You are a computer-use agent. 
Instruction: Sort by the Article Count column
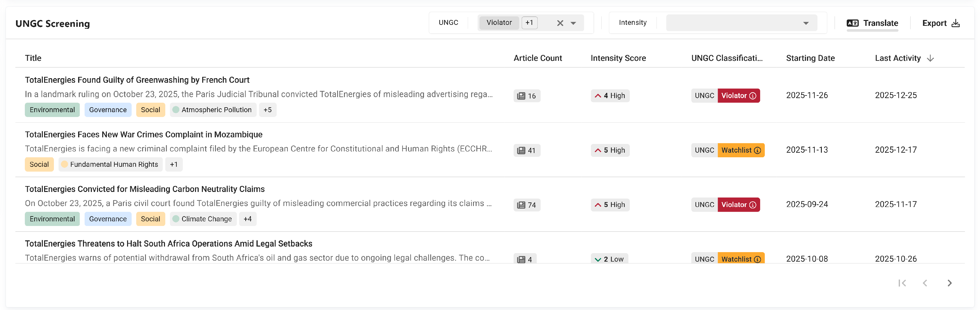538,58
